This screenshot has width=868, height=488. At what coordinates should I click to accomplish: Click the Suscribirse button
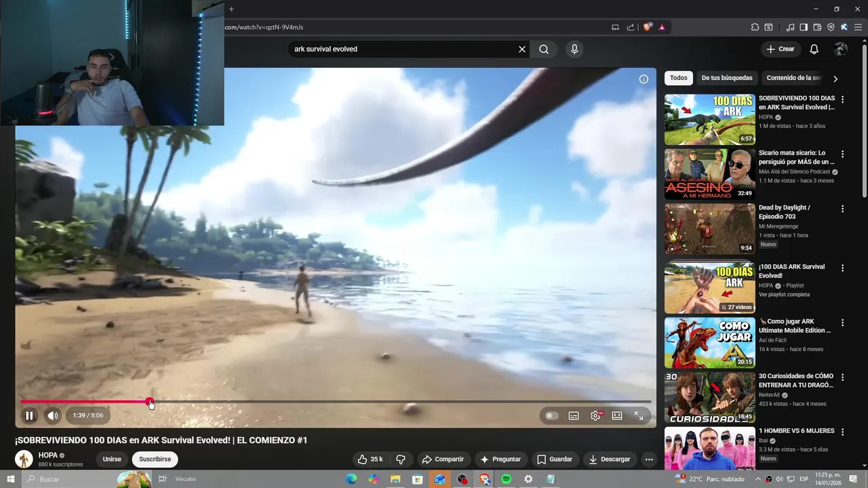click(x=155, y=459)
